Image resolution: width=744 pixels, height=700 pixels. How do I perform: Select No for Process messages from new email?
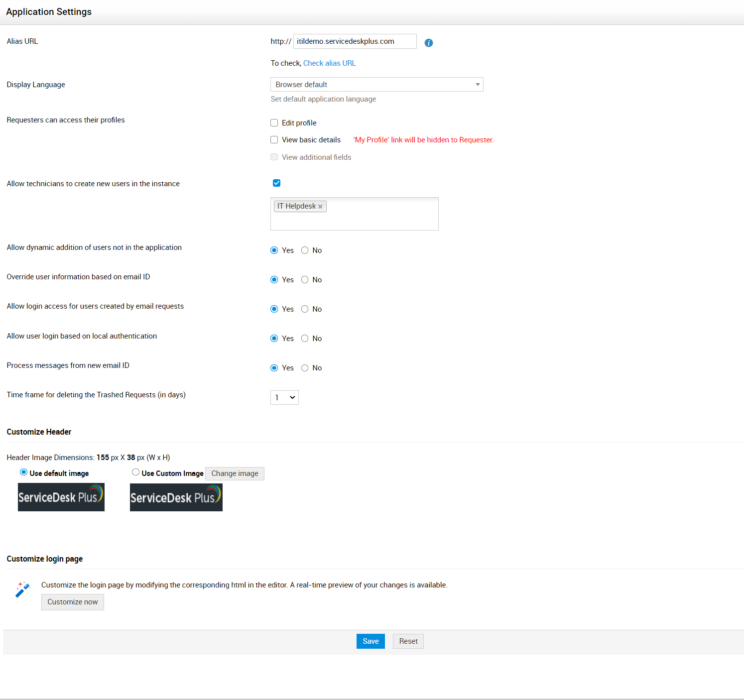305,368
